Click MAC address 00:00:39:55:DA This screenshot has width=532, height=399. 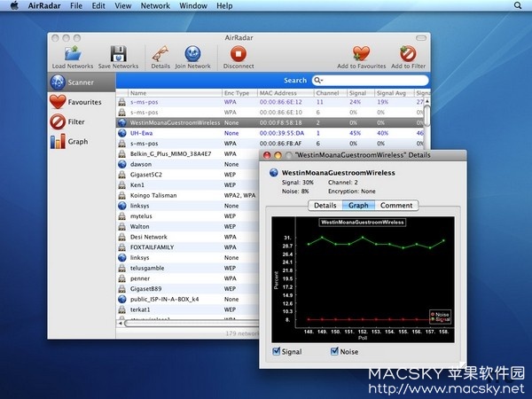pyautogui.click(x=282, y=133)
